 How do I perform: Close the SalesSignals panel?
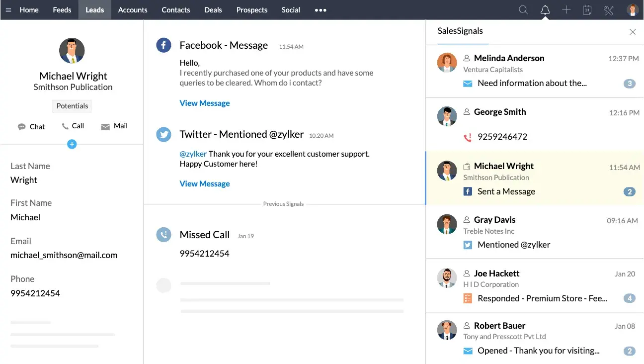coord(633,31)
